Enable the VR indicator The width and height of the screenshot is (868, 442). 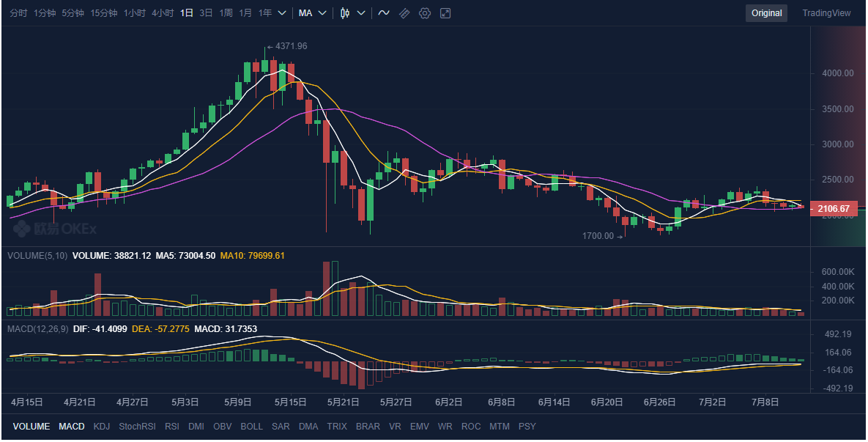(395, 427)
